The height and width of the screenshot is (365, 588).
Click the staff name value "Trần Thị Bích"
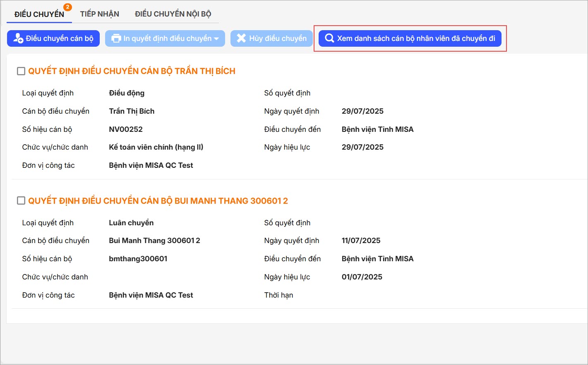(132, 111)
